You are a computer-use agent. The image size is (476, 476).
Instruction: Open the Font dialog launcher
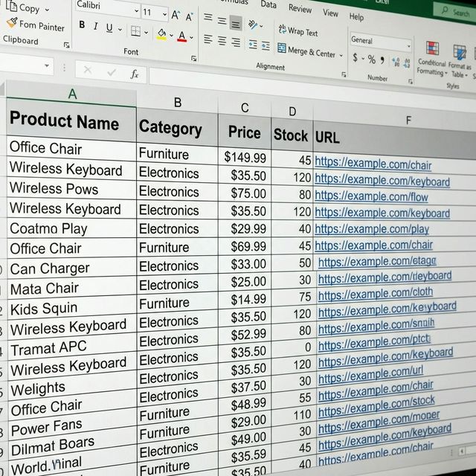click(x=193, y=58)
